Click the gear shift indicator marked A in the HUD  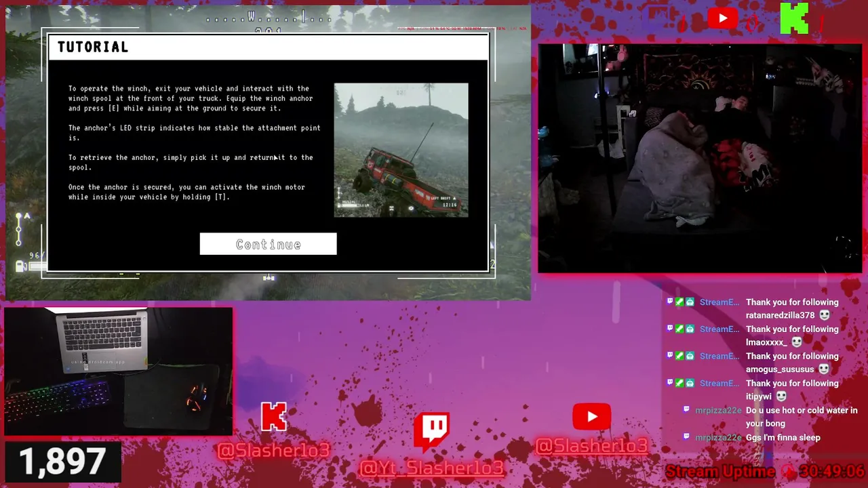22,228
